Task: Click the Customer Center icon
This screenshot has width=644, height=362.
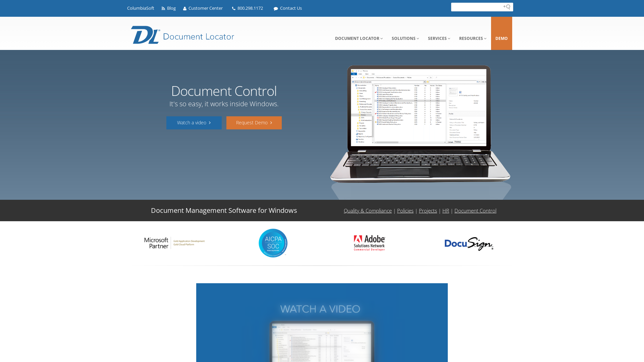Action: pyautogui.click(x=184, y=8)
